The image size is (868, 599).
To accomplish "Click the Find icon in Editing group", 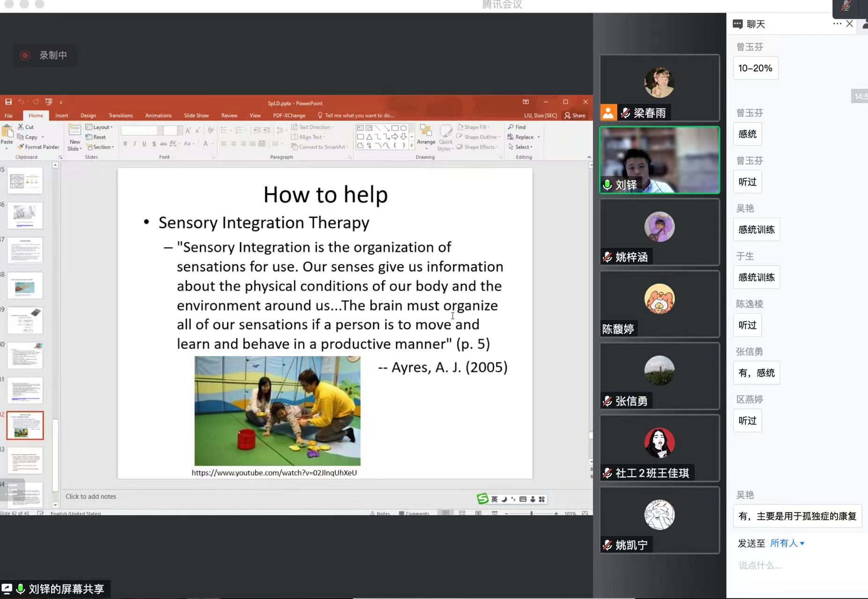I will (x=511, y=127).
